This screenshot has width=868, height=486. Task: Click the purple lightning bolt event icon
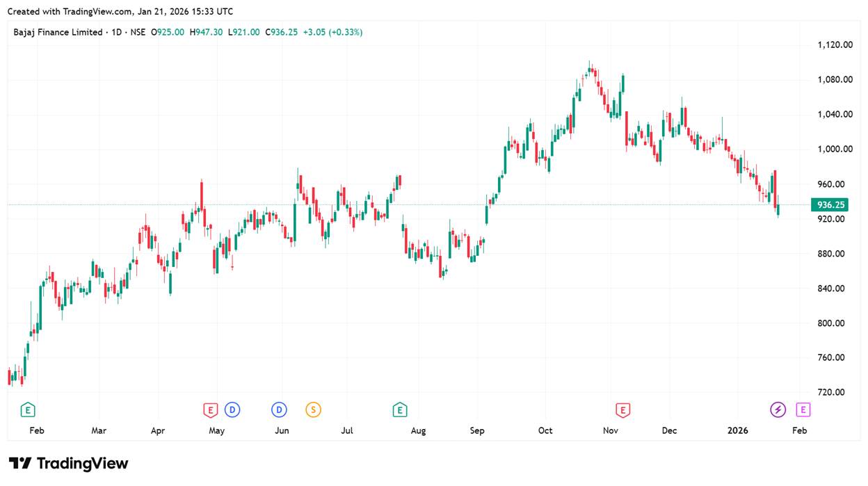(778, 410)
